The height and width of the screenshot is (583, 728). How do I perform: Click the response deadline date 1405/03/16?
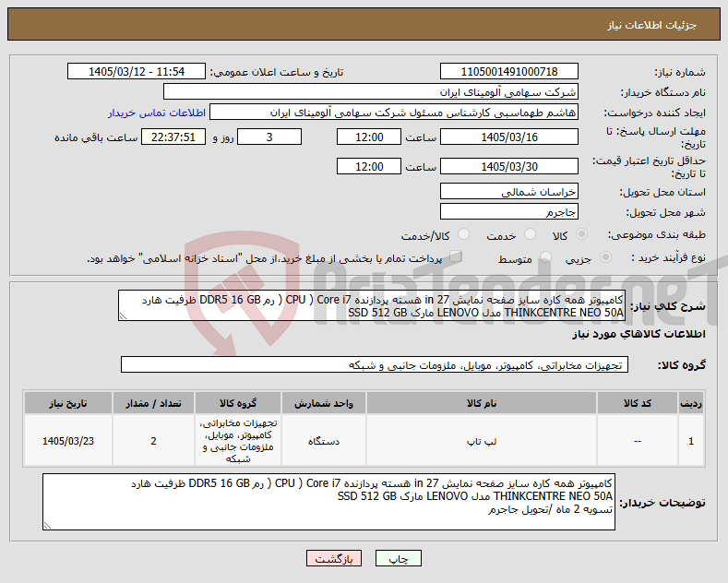click(x=509, y=137)
